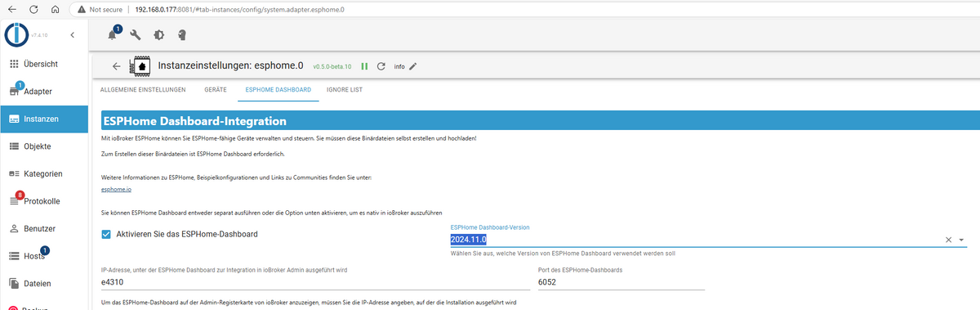Toggle Aktivieren Sie das ESPHome-Dashboard checkbox
980x310 pixels.
(106, 234)
